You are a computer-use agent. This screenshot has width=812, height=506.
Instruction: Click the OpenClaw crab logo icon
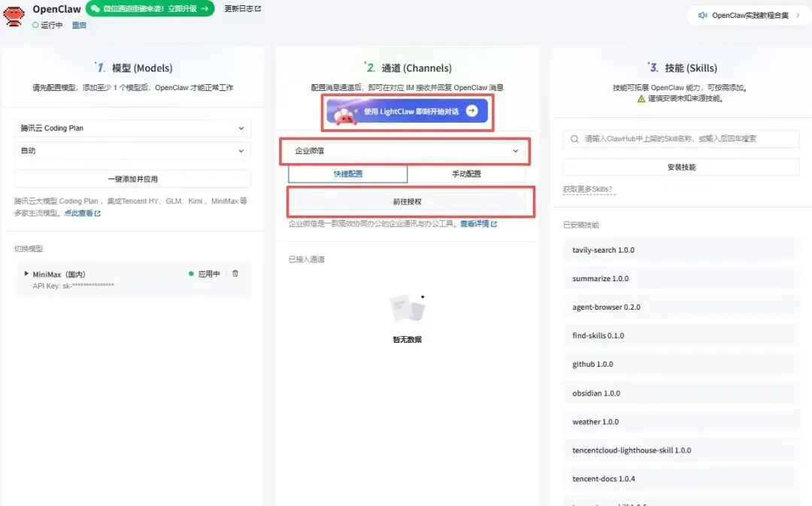14,16
